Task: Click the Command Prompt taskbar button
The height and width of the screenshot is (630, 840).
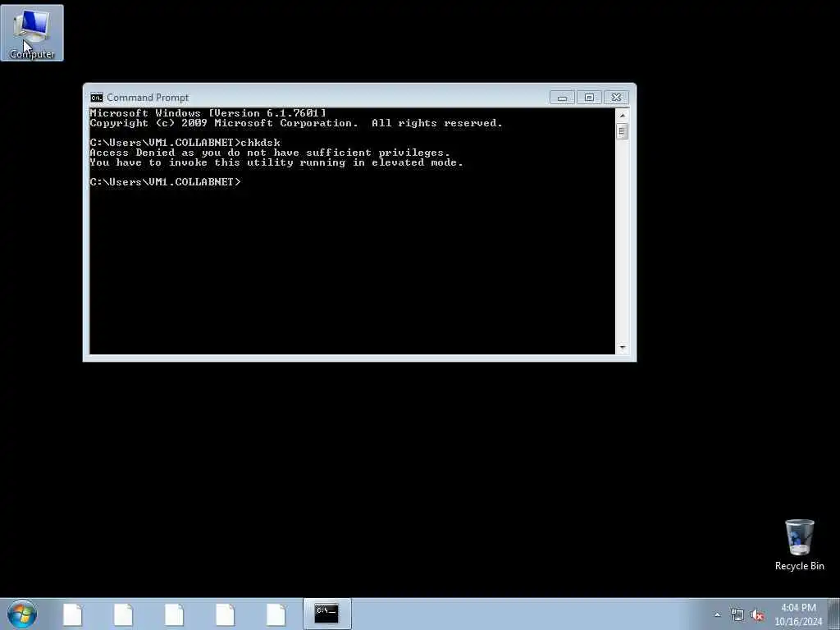Action: pyautogui.click(x=326, y=614)
